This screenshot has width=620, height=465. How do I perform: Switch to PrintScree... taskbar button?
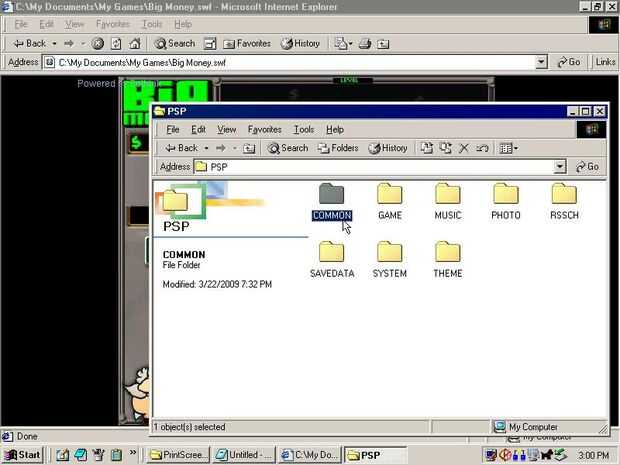[x=177, y=455]
